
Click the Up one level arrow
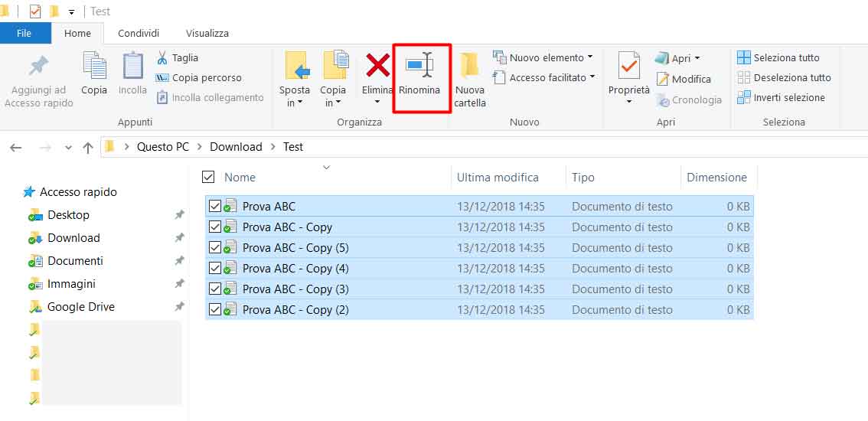87,147
